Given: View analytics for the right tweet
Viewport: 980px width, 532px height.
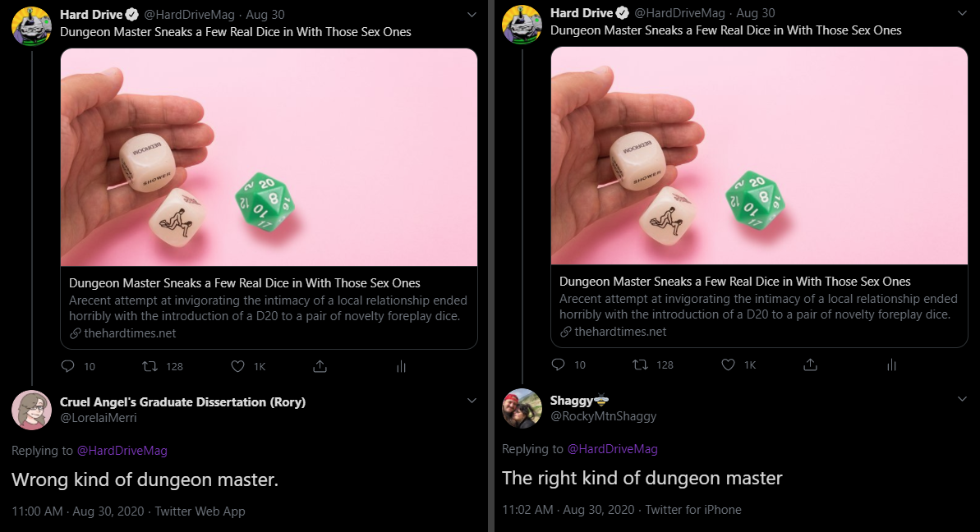Looking at the screenshot, I should click(891, 365).
